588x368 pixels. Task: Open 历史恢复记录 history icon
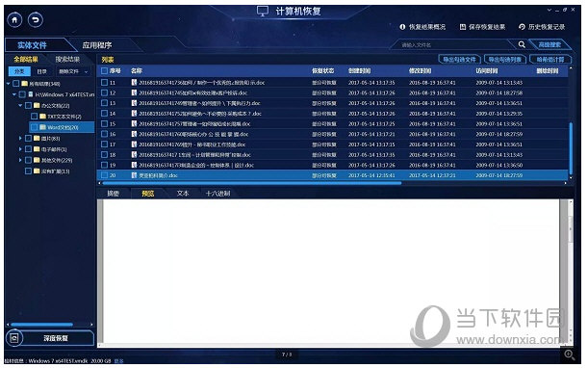pos(522,27)
